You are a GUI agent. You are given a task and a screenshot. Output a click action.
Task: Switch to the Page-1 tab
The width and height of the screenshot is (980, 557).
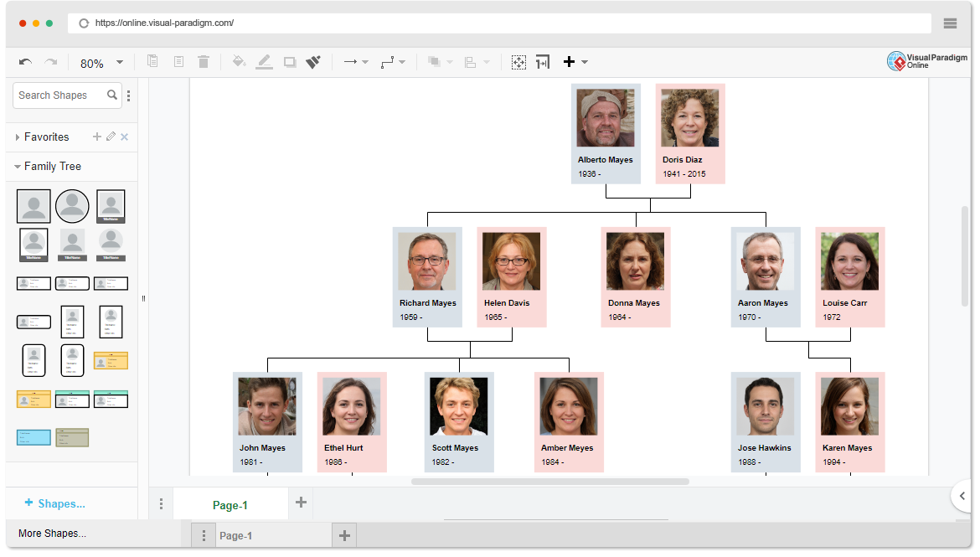(x=230, y=504)
